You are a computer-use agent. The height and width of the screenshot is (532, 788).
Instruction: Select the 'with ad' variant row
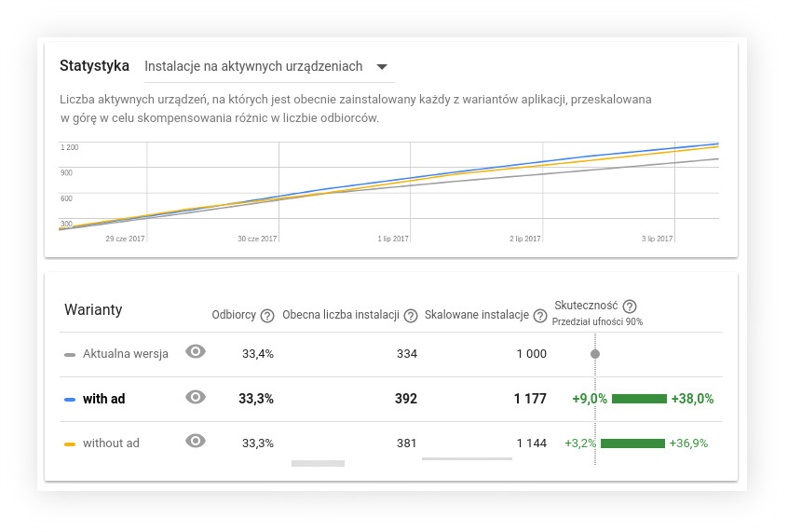(391, 400)
